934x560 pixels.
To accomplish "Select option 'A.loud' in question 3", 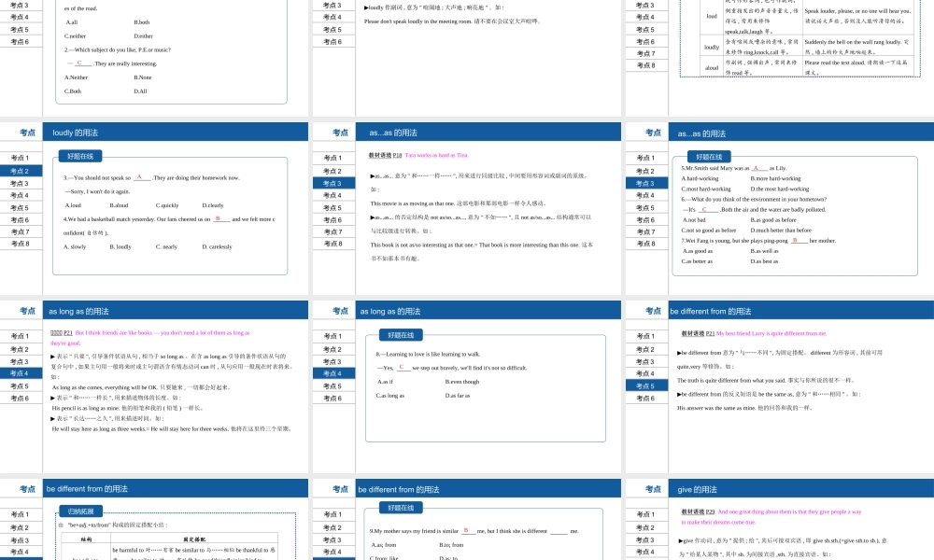I will [73, 205].
